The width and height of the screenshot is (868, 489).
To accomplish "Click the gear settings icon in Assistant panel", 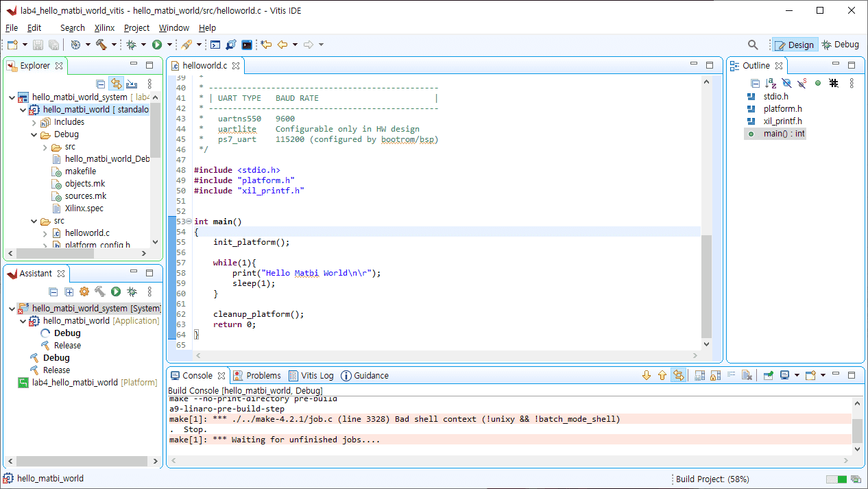I will click(84, 291).
